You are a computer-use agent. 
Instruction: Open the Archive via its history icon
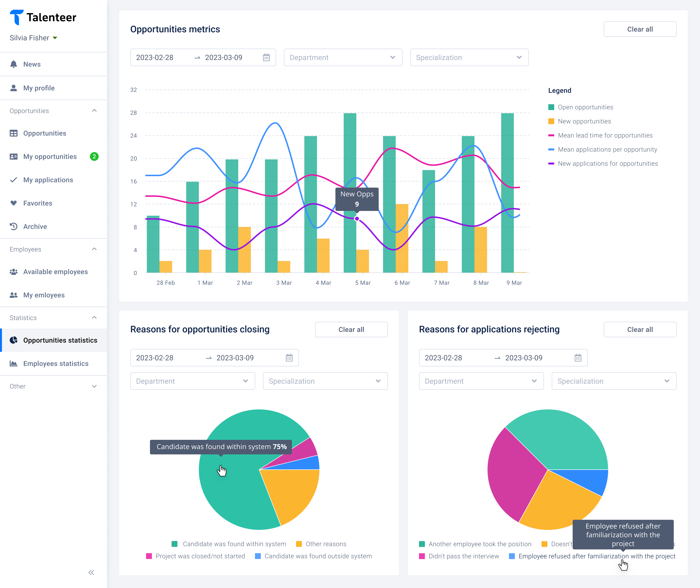tap(14, 226)
